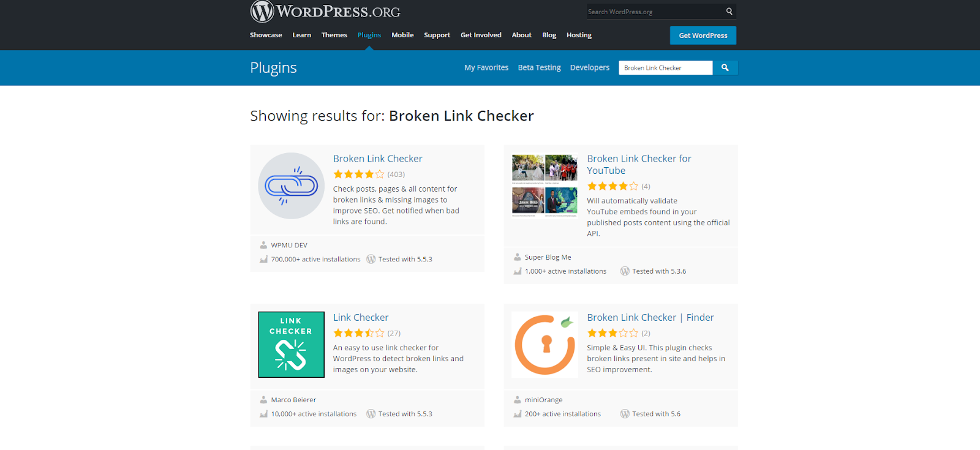Click the Marco Beierer author name
The height and width of the screenshot is (450, 980).
point(293,400)
